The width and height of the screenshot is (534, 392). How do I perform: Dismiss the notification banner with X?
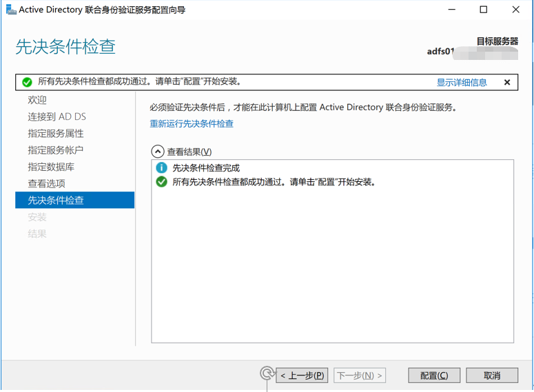click(506, 82)
